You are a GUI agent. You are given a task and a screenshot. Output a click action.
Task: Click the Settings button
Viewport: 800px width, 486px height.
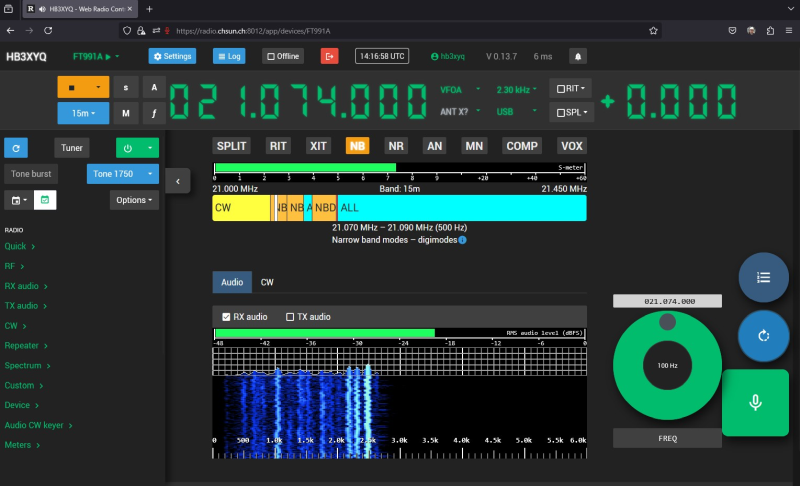[172, 56]
